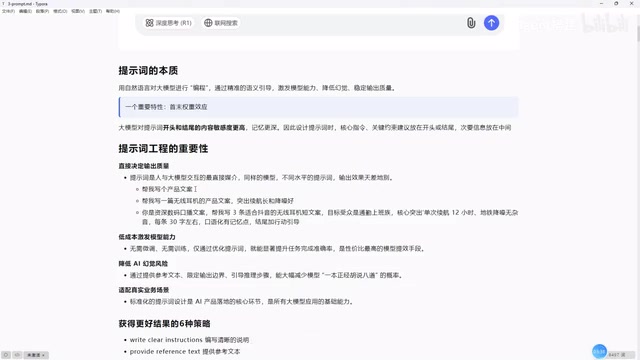
Task: Click the sub-bullet starting 你是资深数码口播文案
Action: 330,217
